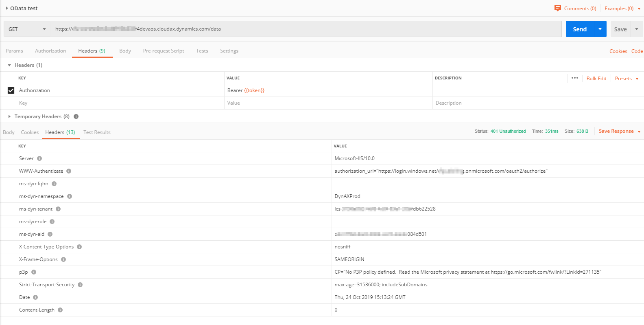Click the nosniff value
Viewport: 644px width, 325px height.
click(x=343, y=247)
